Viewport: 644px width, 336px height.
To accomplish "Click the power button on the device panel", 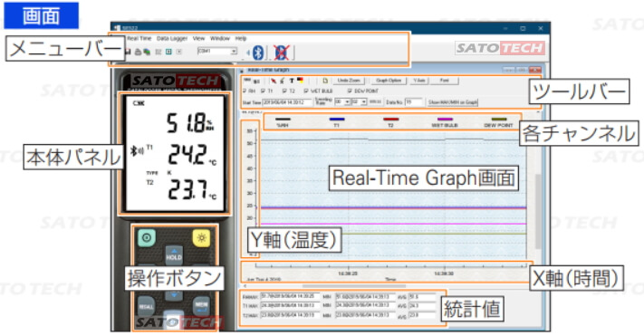I will [x=147, y=237].
